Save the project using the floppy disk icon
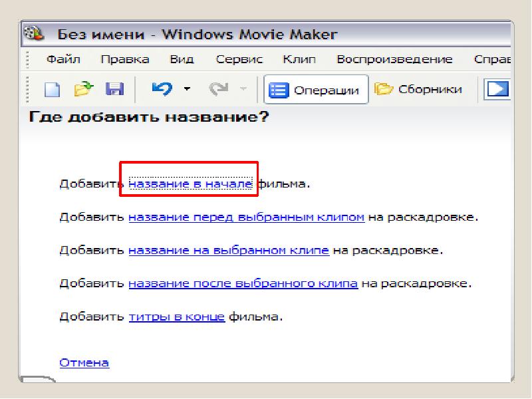 pos(114,89)
